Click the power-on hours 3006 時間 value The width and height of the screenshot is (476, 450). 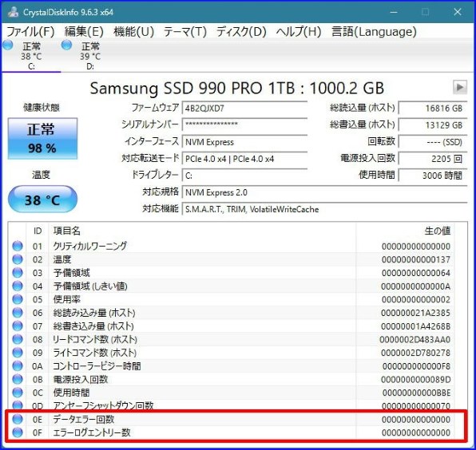pyautogui.click(x=433, y=176)
